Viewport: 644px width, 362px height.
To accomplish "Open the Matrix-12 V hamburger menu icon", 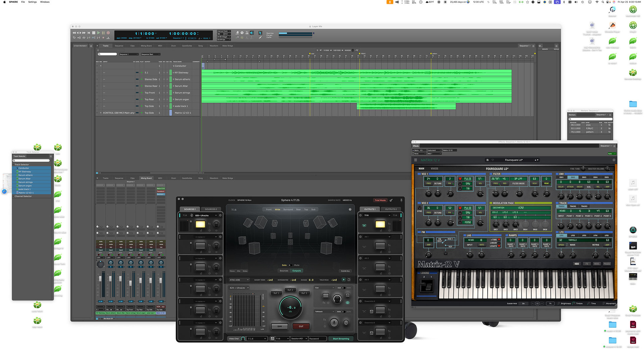I will click(x=416, y=160).
